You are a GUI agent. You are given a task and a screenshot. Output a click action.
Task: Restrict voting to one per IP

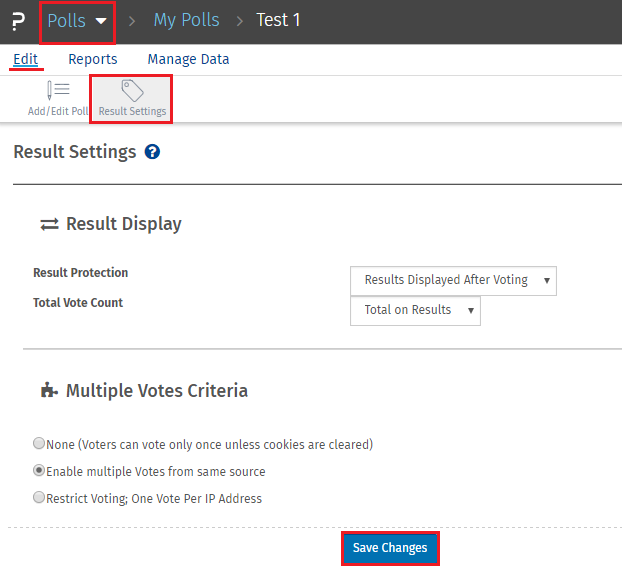point(39,498)
